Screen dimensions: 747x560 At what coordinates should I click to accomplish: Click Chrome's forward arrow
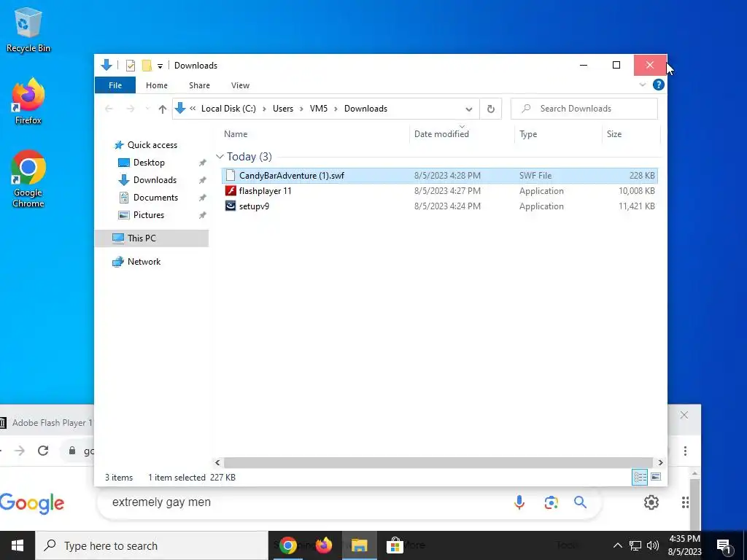[20, 451]
